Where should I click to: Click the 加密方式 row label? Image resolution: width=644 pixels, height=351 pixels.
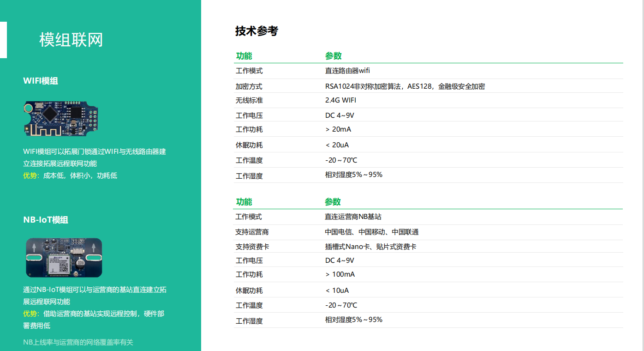(249, 86)
